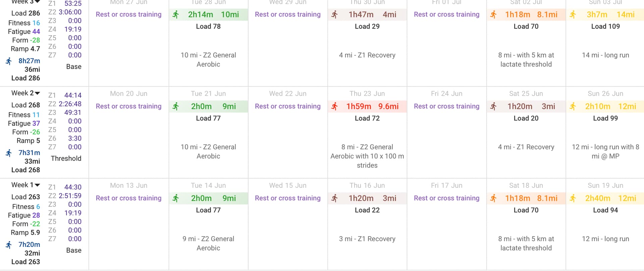Click the orange running icon on Sat 02 Jul
Image resolution: width=644 pixels, height=271 pixels.
pos(493,15)
